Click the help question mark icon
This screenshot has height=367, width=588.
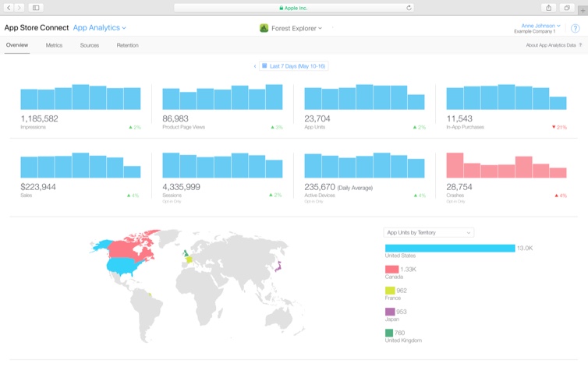pos(575,29)
